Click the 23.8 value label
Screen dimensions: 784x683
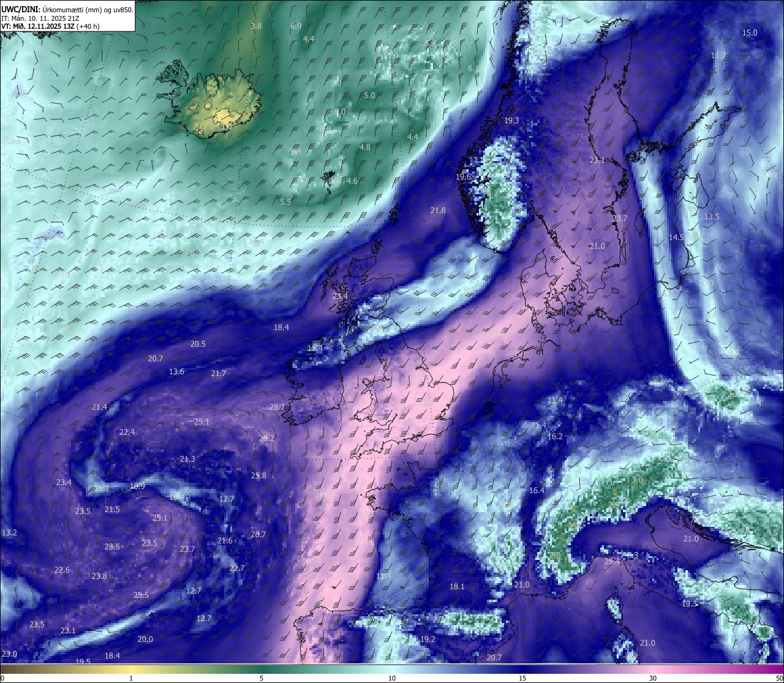click(99, 576)
